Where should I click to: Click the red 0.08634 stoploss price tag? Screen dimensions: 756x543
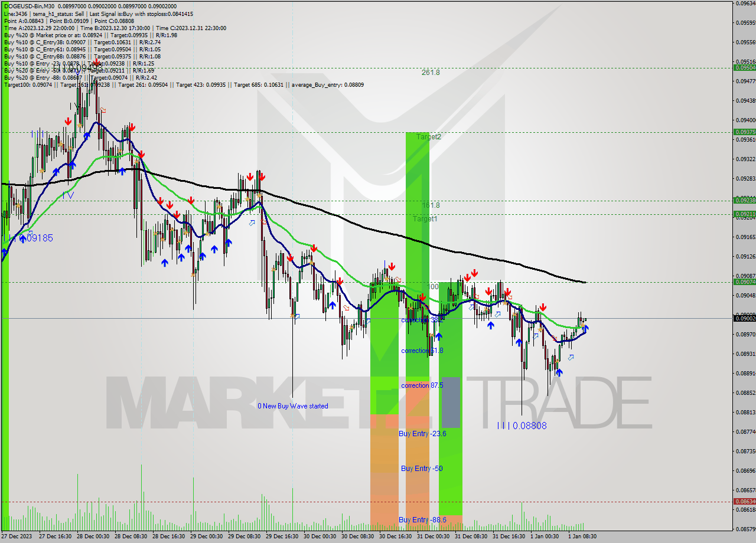(x=744, y=502)
